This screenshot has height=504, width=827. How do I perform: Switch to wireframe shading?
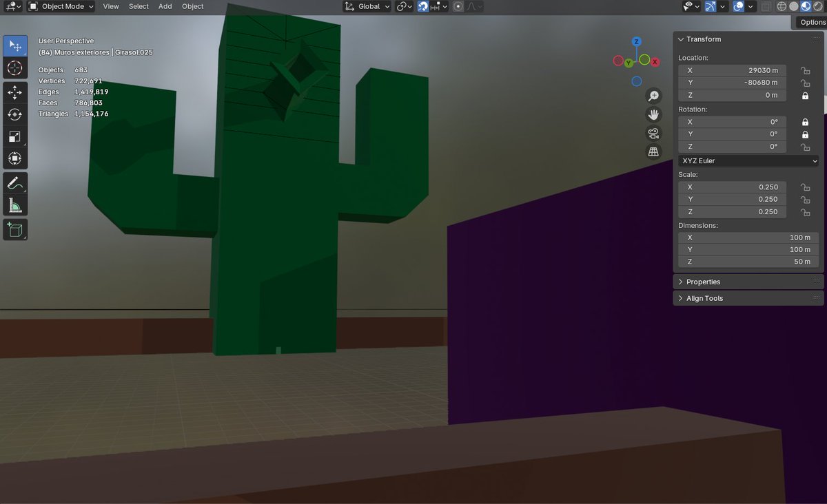click(782, 6)
